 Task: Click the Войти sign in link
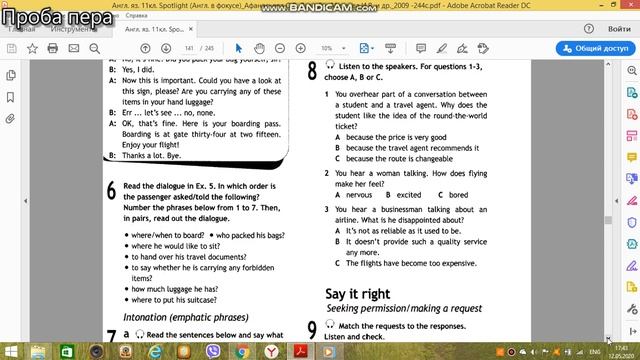coord(619,29)
